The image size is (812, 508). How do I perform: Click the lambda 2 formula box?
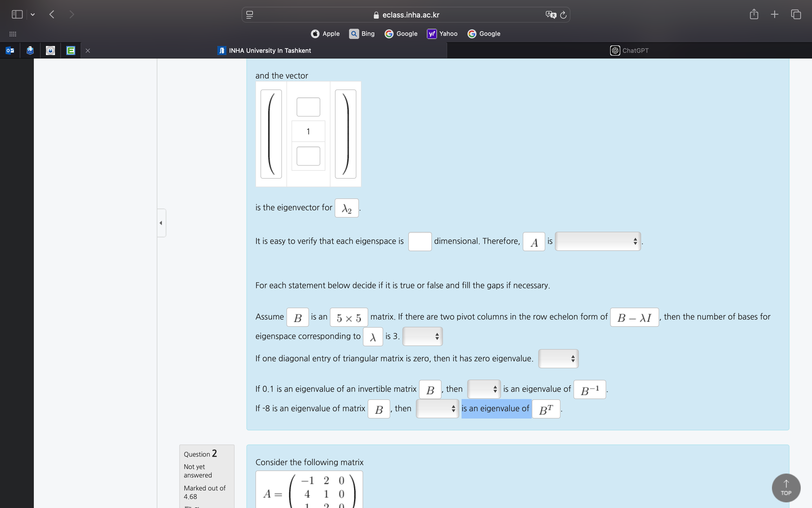point(347,208)
